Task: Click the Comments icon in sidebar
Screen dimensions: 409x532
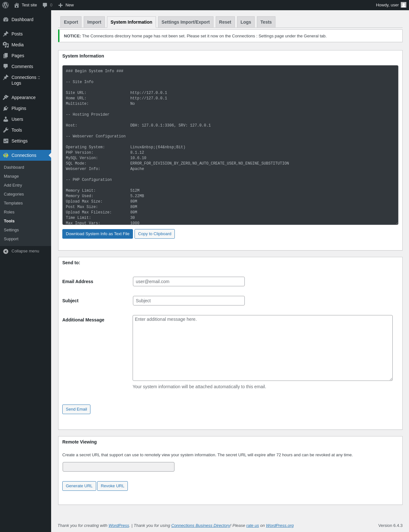Action: 6,66
